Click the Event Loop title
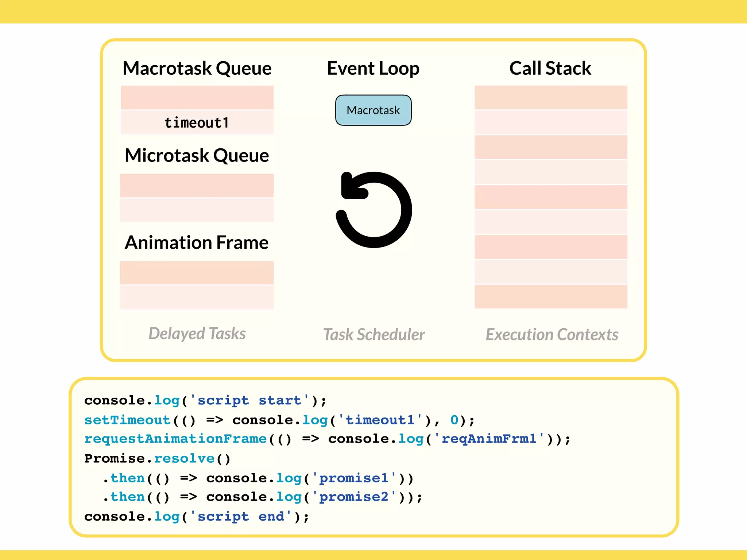 click(373, 68)
